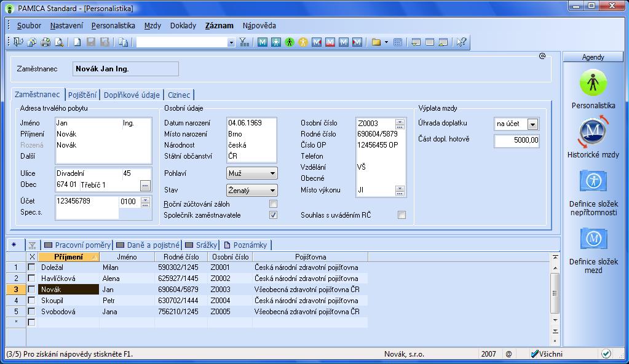Click the calculator icon in the toolbar
Screen dimensions: 629x364
click(x=397, y=42)
